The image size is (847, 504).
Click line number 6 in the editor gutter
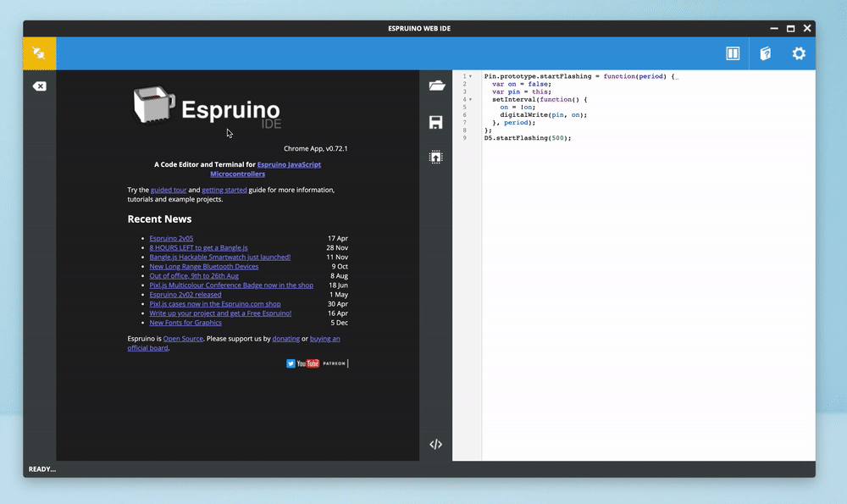(x=464, y=115)
